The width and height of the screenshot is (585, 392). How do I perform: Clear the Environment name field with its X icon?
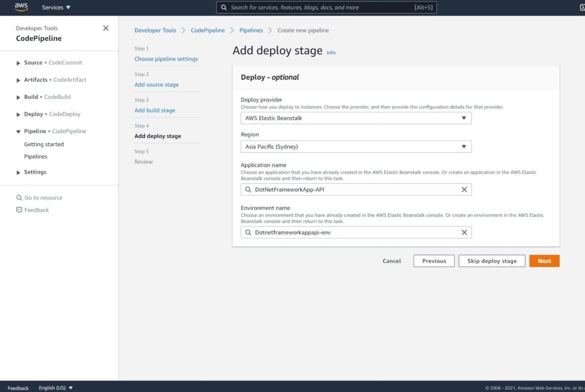point(464,232)
